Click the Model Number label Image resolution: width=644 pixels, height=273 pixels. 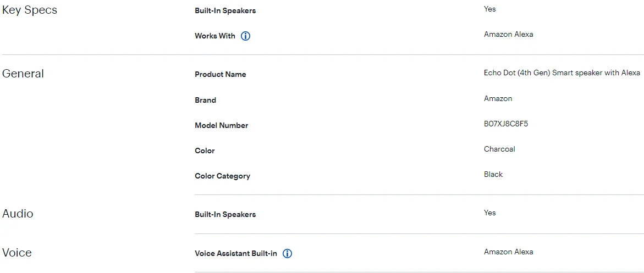(x=222, y=125)
